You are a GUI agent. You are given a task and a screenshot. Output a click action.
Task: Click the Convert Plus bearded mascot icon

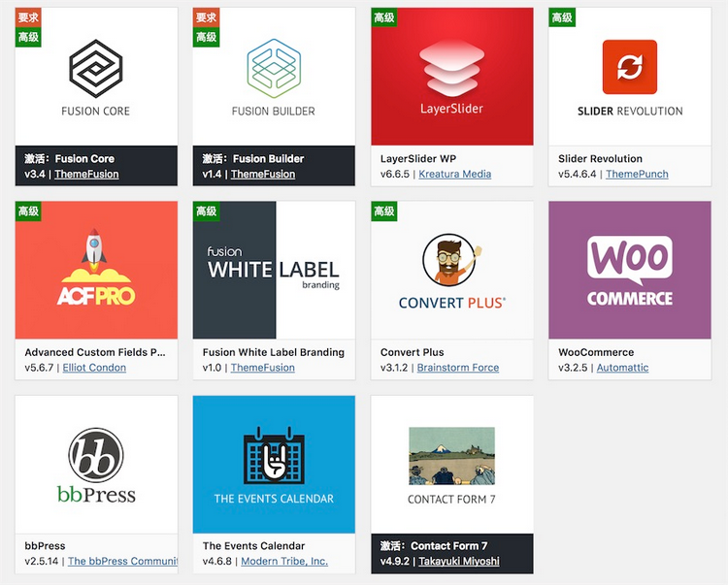pos(451,260)
